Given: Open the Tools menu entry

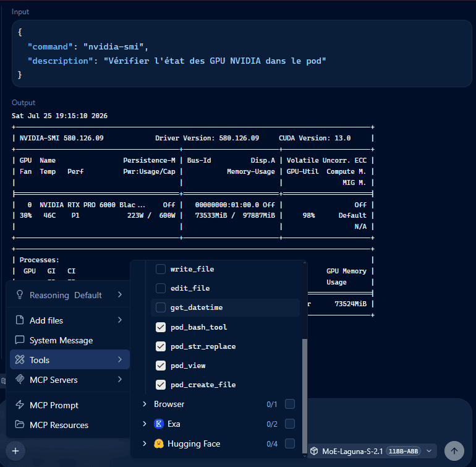Looking at the screenshot, I should [70, 359].
